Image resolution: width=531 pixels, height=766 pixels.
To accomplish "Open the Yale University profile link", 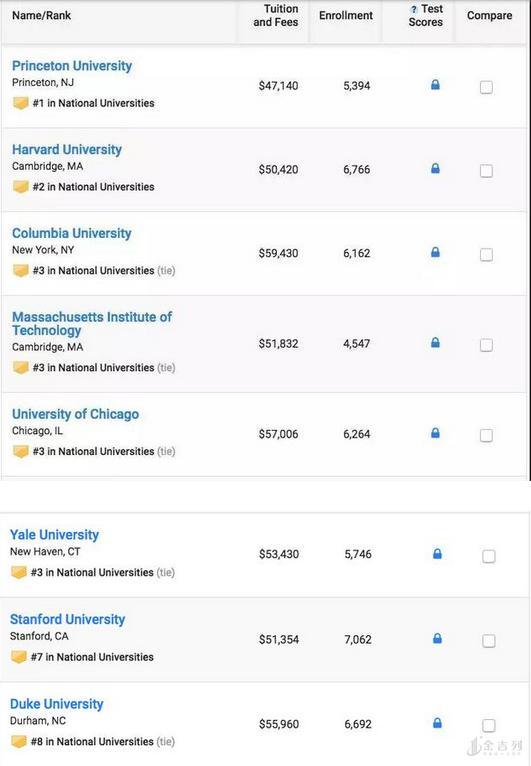I will coord(54,534).
